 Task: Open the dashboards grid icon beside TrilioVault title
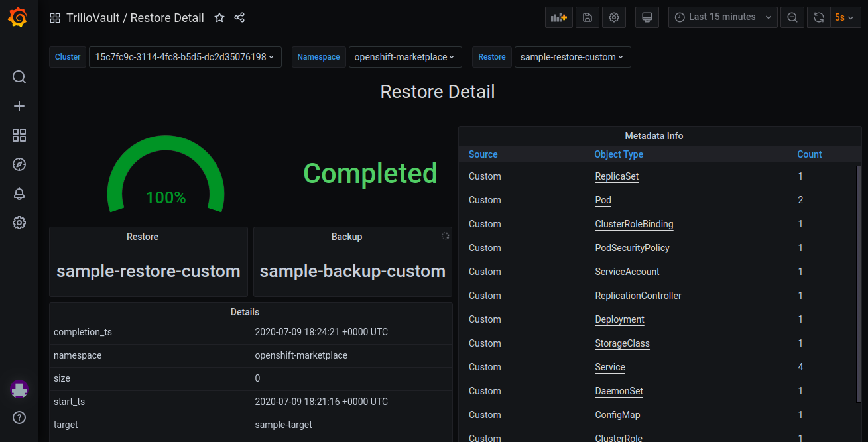click(55, 18)
